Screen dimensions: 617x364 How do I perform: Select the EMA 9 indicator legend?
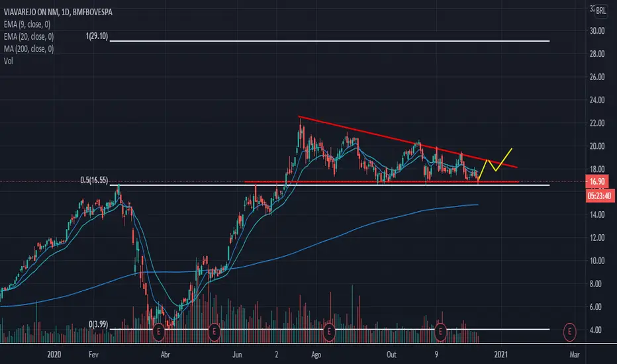[27, 24]
